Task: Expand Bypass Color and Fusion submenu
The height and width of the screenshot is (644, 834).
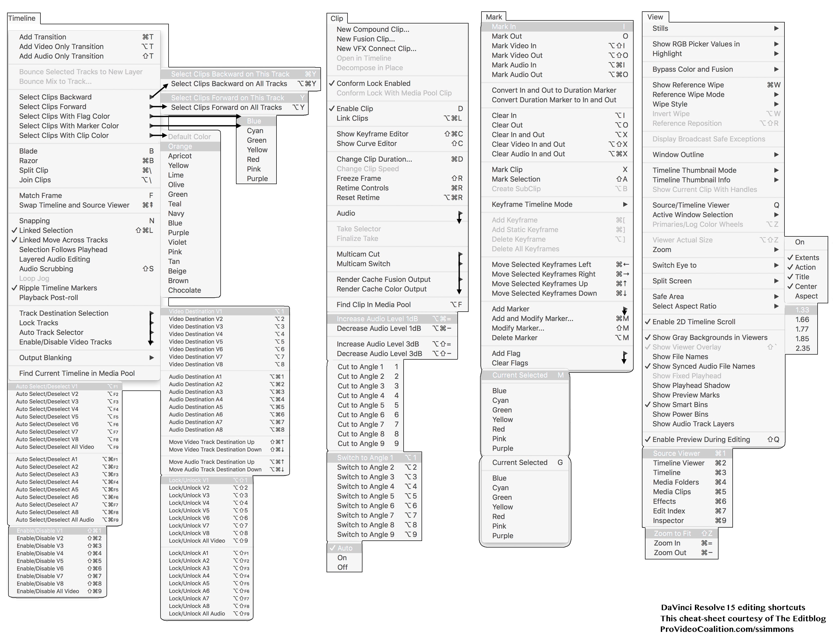Action: [x=713, y=69]
